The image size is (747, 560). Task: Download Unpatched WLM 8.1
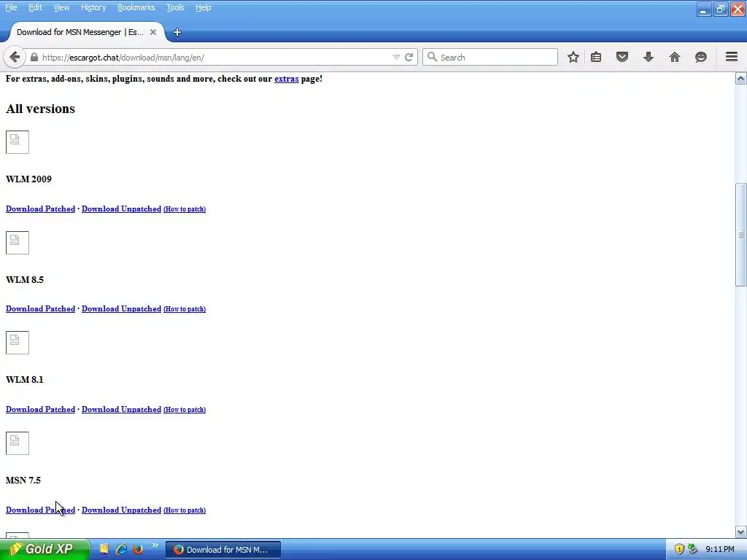(122, 409)
